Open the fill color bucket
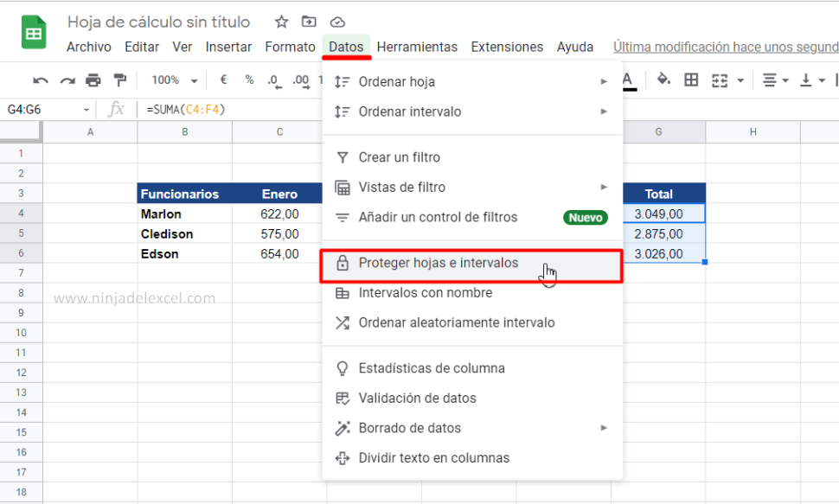The width and height of the screenshot is (839, 504). click(663, 80)
